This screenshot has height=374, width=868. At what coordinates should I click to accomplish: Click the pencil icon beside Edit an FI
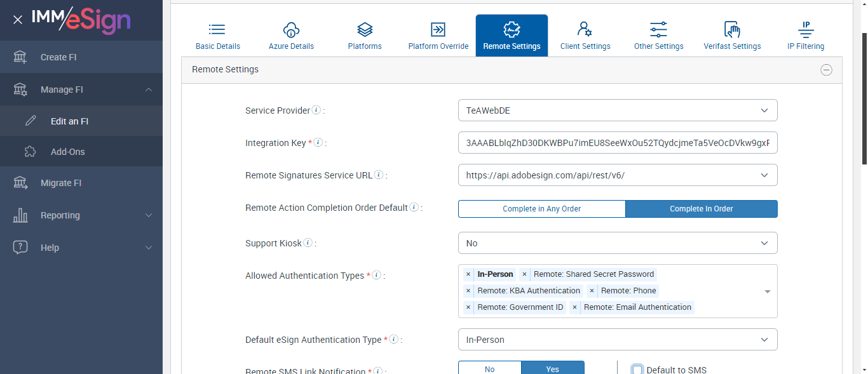pos(30,121)
